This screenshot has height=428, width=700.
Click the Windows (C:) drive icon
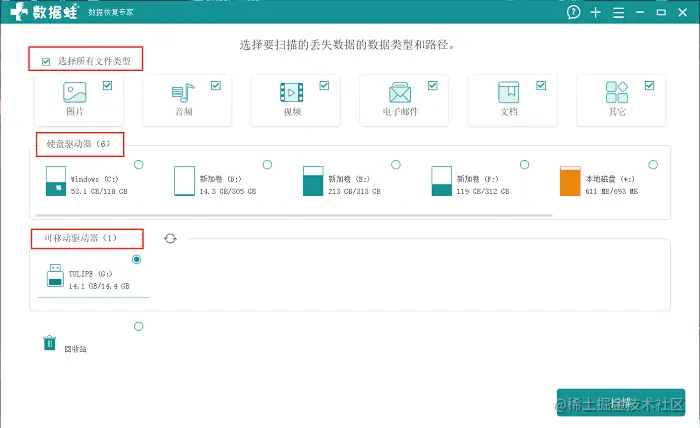click(x=56, y=181)
